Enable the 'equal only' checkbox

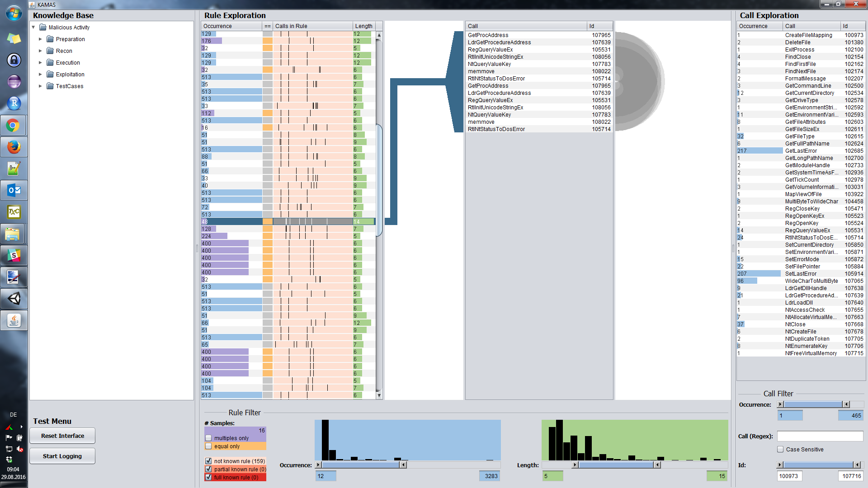pos(208,446)
